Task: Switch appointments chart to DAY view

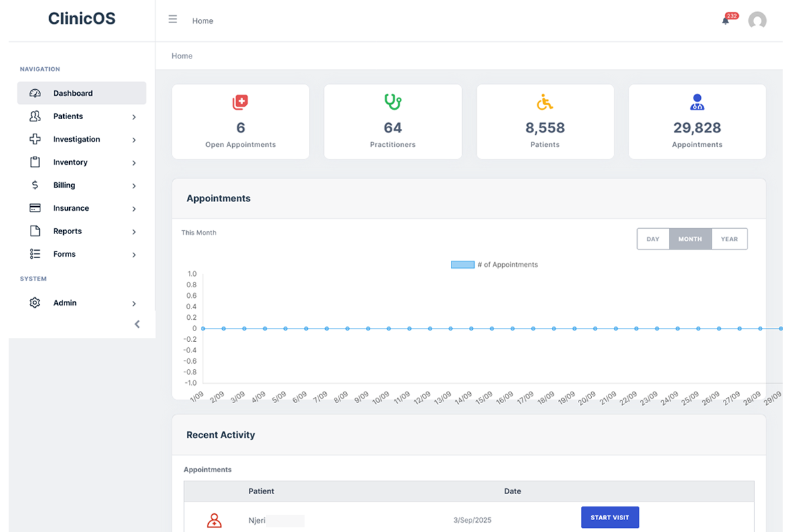Action: [x=652, y=239]
